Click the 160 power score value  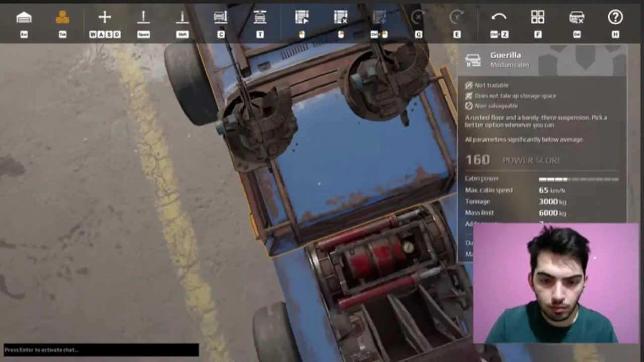(x=477, y=160)
